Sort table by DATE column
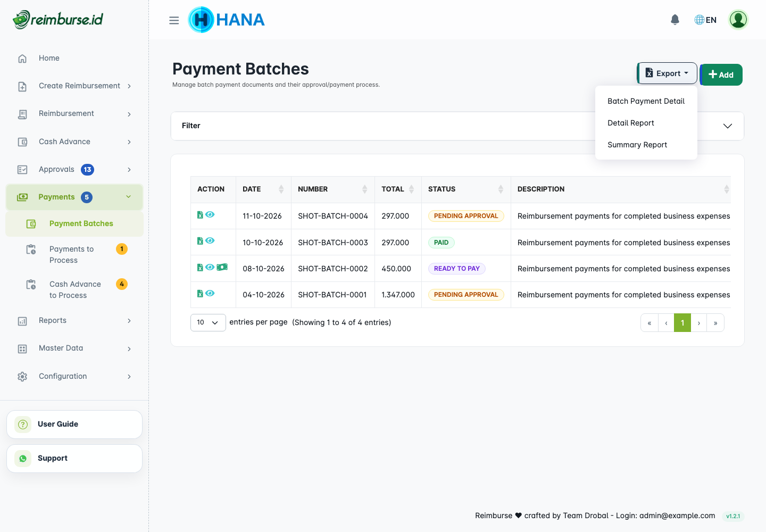766x532 pixels. click(263, 189)
